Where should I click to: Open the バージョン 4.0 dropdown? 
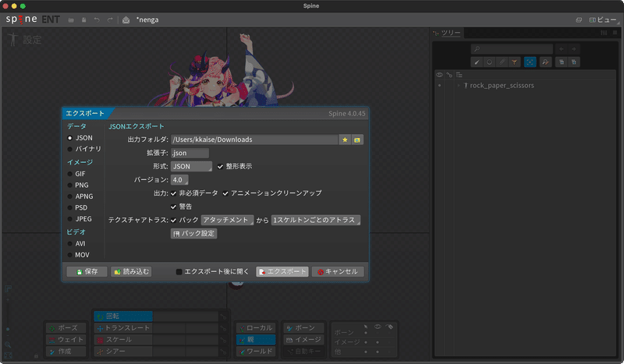[179, 180]
